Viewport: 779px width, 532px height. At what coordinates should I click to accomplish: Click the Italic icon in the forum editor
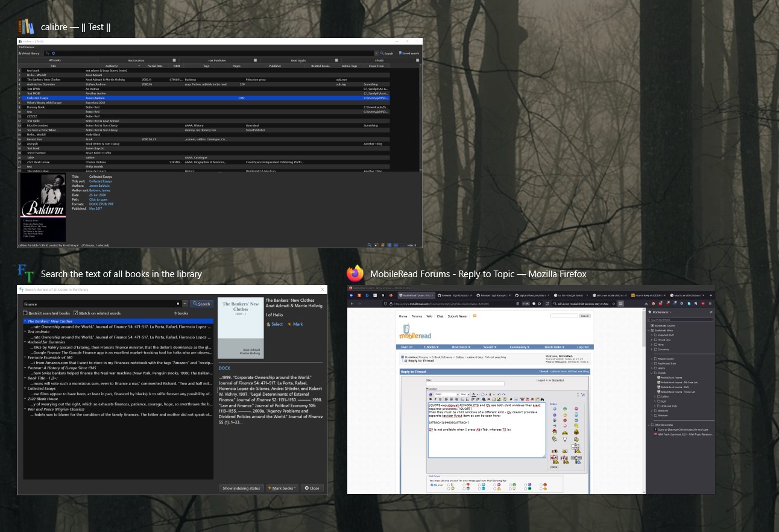(435, 399)
